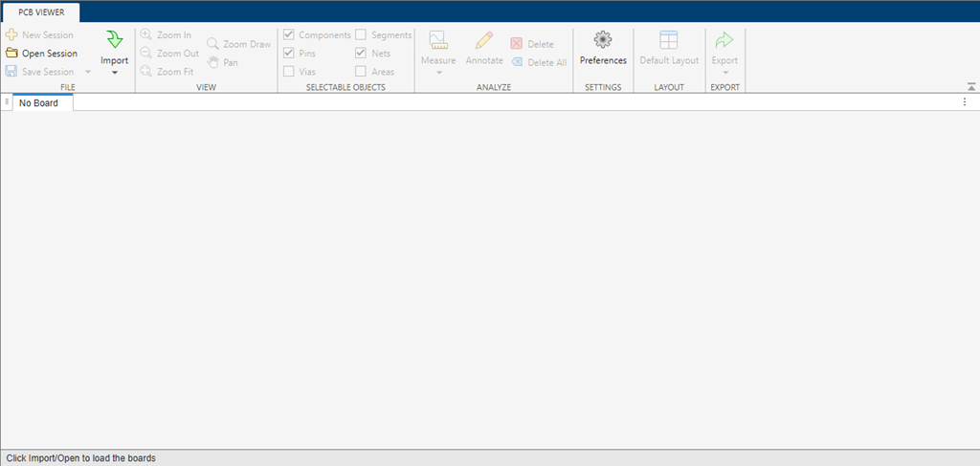The height and width of the screenshot is (466, 980).
Task: Click the Zoom In magnifier icon
Action: point(146,35)
